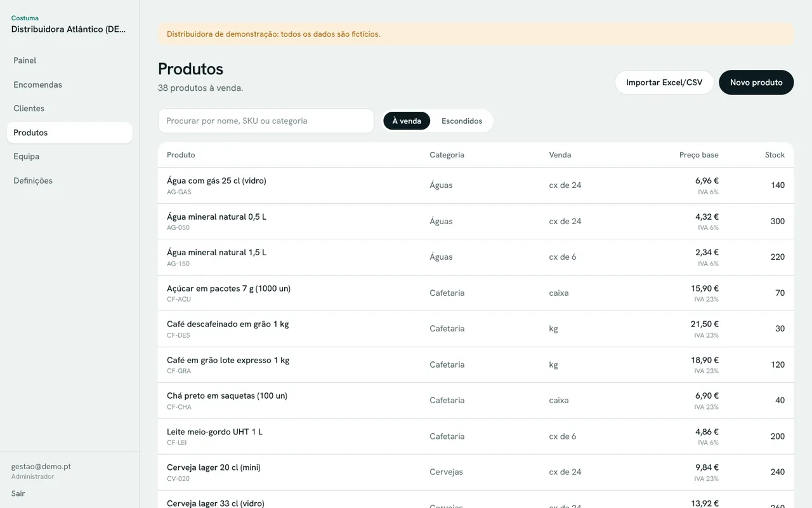812x508 pixels.
Task: Open product Água mineral natural 0,5 L
Action: point(216,217)
